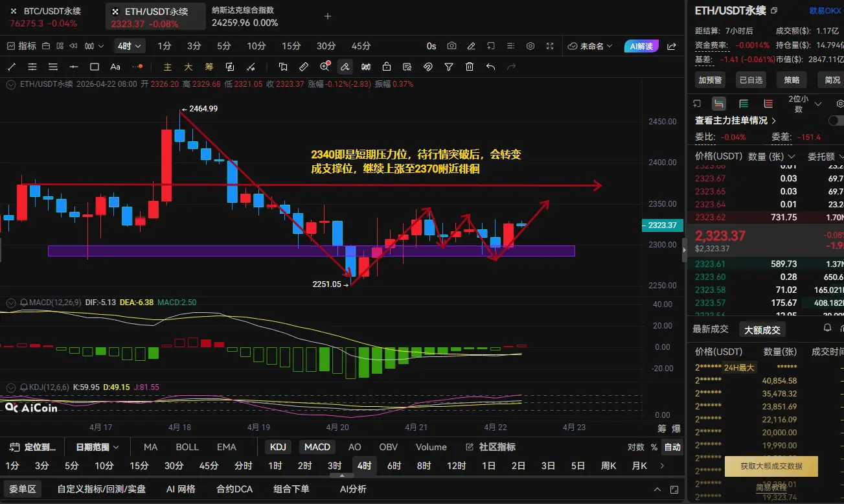Select the 1日 timeframe in bottom bar
The width and height of the screenshot is (844, 504).
tap(488, 466)
